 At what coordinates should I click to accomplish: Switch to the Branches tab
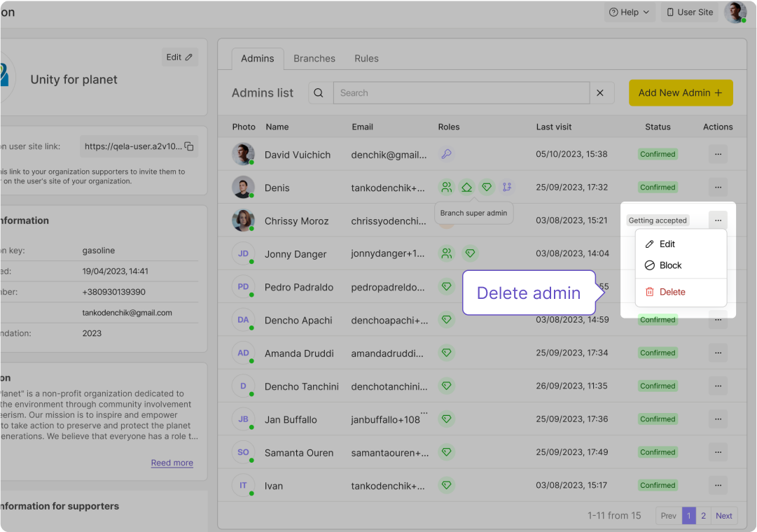[x=314, y=59]
